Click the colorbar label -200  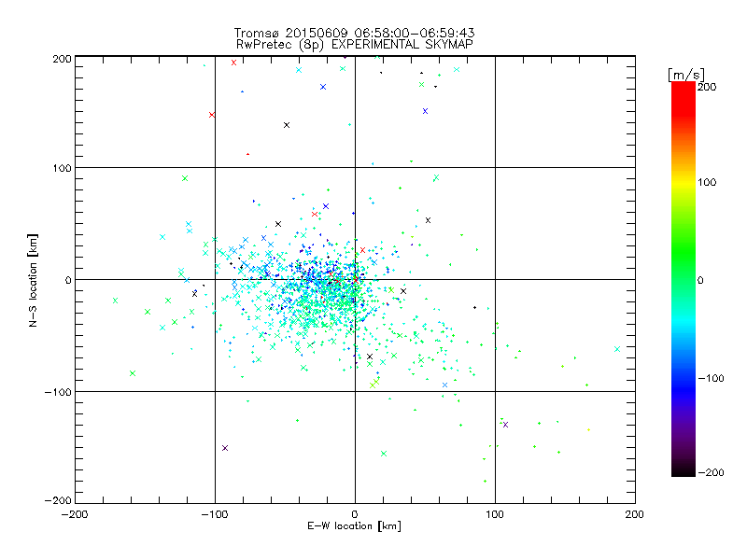(x=711, y=472)
